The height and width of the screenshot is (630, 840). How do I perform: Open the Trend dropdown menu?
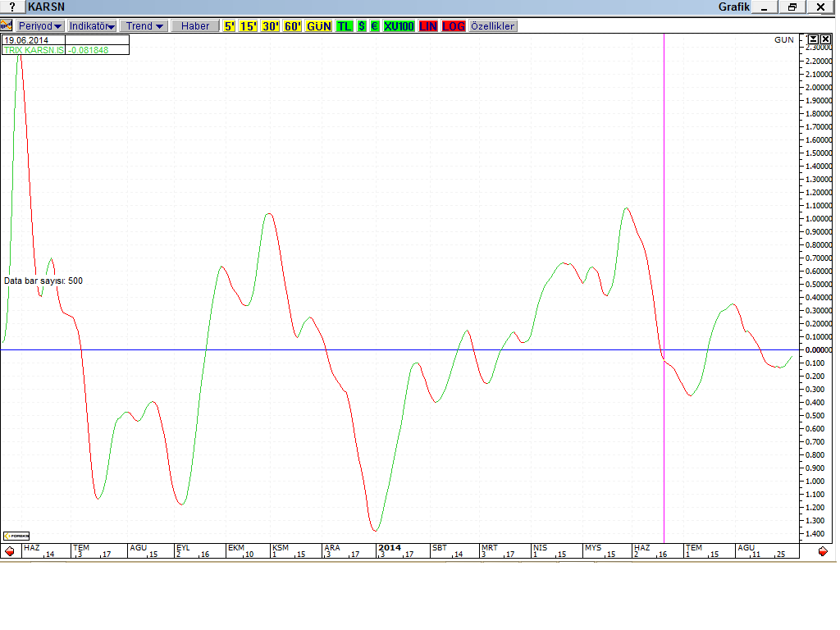pyautogui.click(x=144, y=26)
